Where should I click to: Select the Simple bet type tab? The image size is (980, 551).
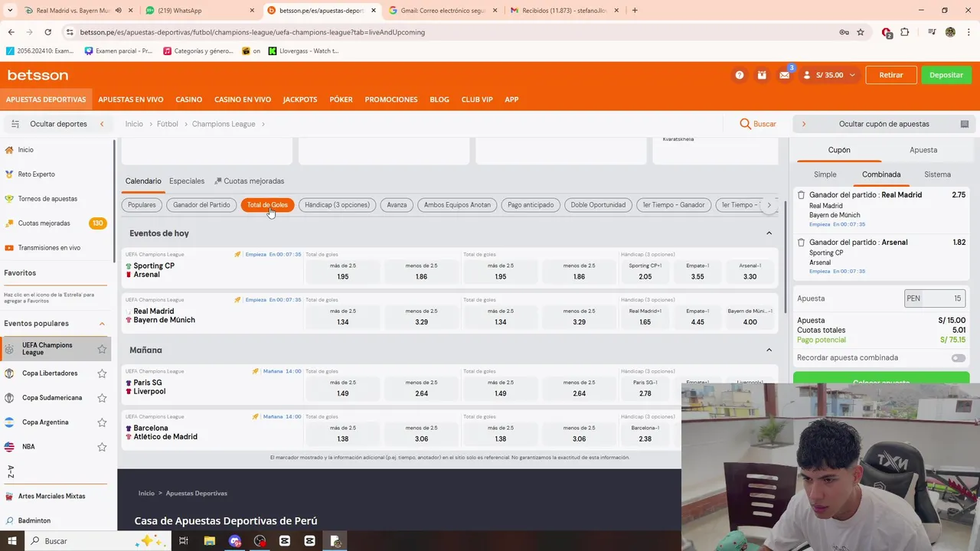tap(825, 174)
